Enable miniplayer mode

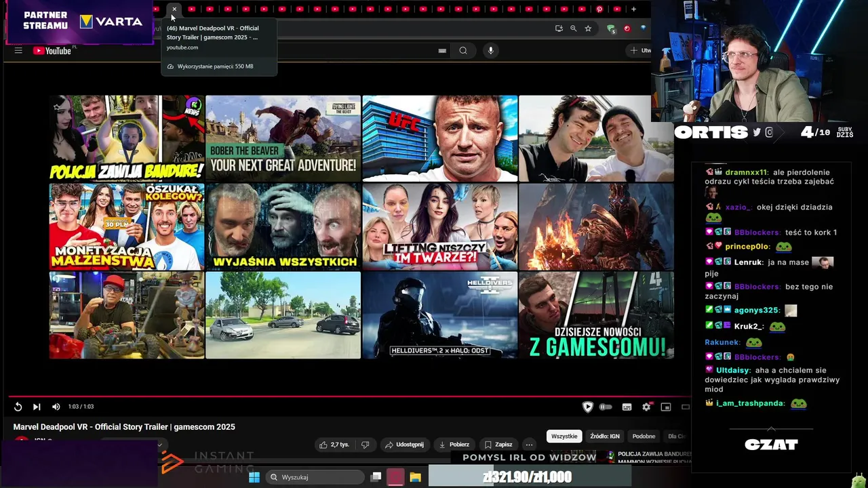click(666, 407)
